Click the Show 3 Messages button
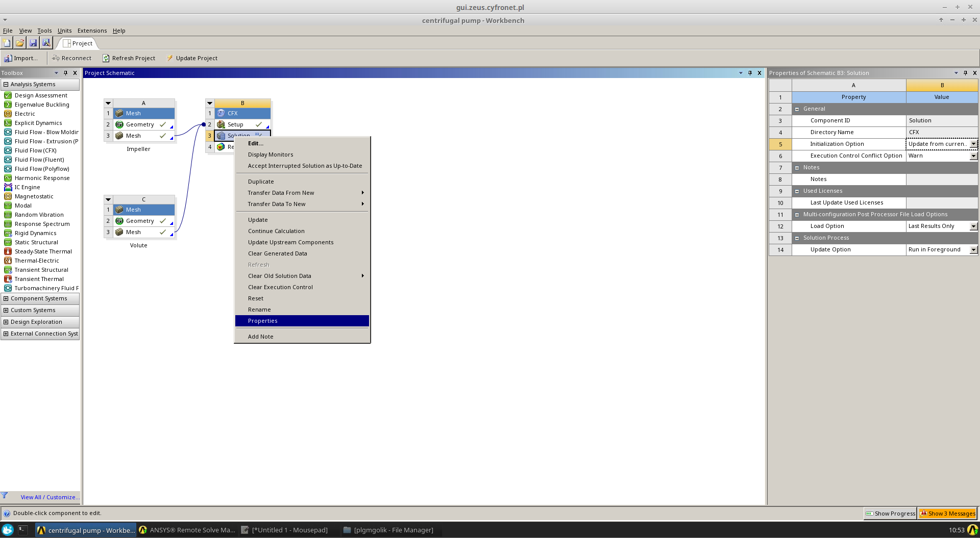Viewport: 980px width, 538px height. [x=948, y=514]
